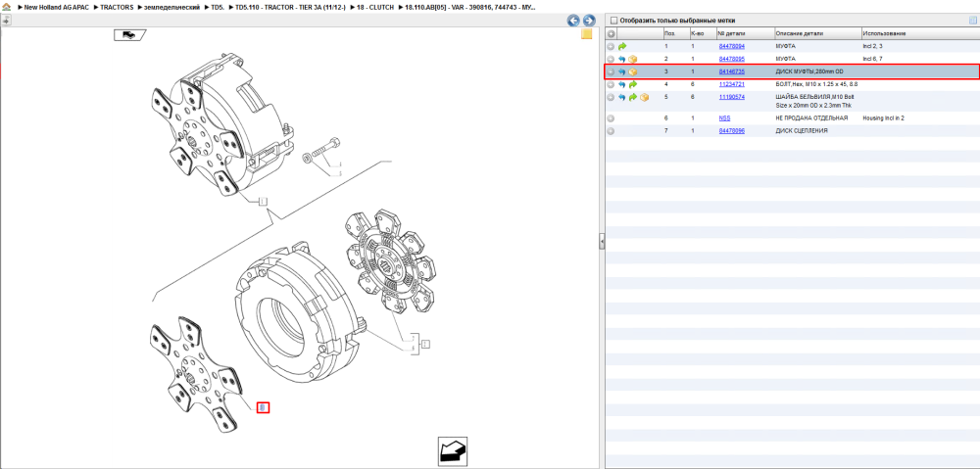Open 'TD5.110 - TRACTOR - TIER 3A' breadcrumb
This screenshot has width=980, height=469.
click(x=291, y=7)
